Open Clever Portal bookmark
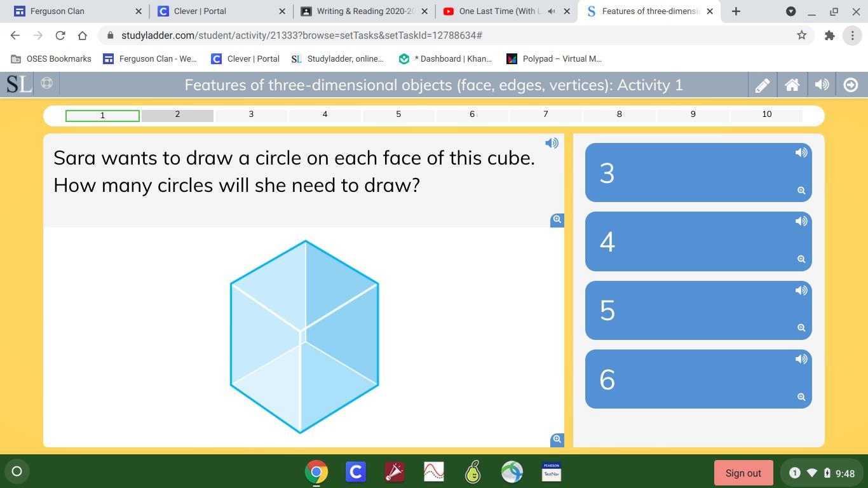 (x=245, y=58)
